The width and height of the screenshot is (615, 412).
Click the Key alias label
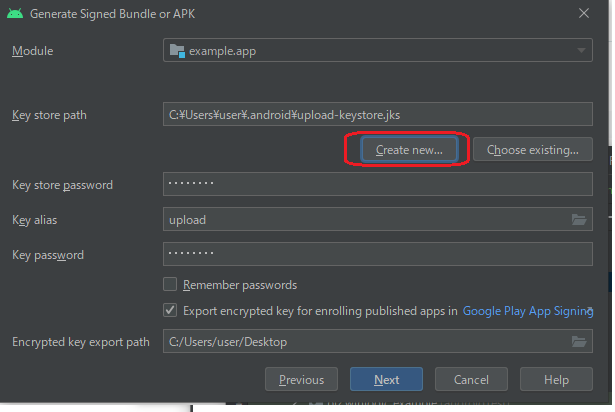(35, 220)
